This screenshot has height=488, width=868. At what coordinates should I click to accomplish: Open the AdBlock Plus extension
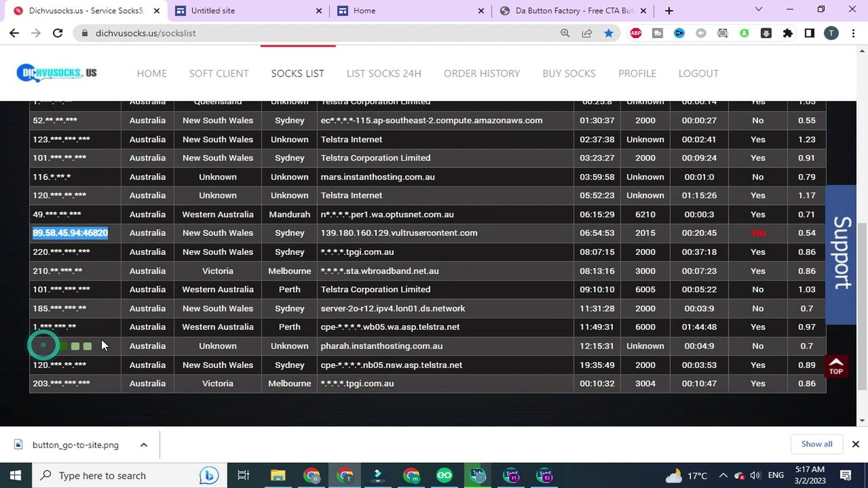tap(635, 33)
